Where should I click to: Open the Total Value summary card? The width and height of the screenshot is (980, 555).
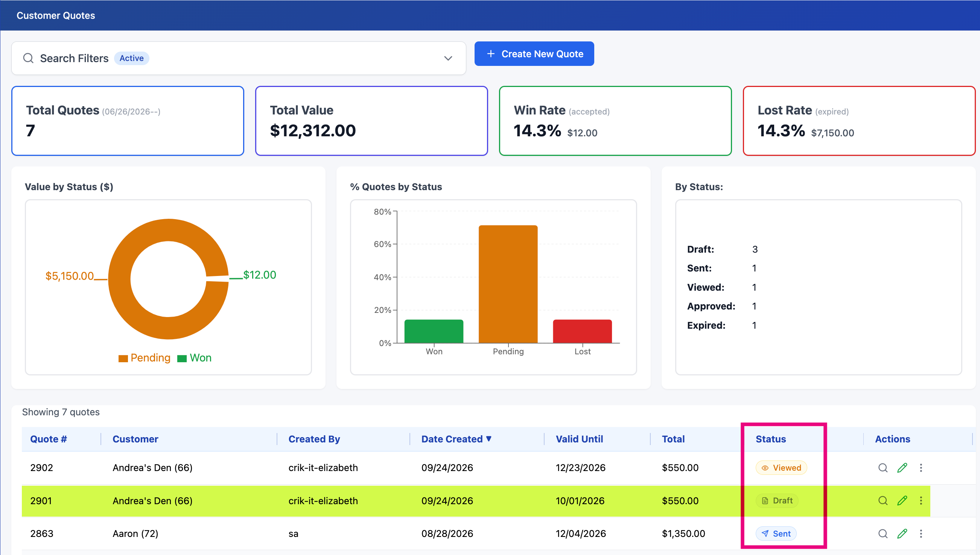click(371, 121)
